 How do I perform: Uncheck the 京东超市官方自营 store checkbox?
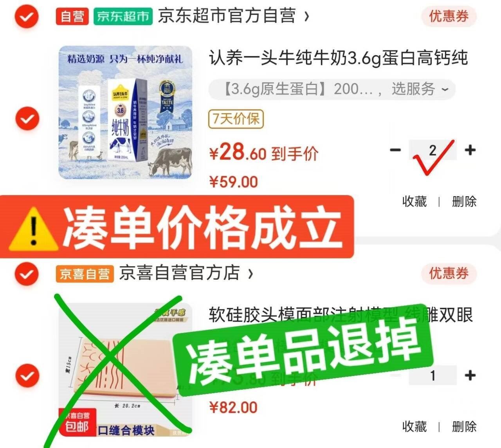[27, 16]
